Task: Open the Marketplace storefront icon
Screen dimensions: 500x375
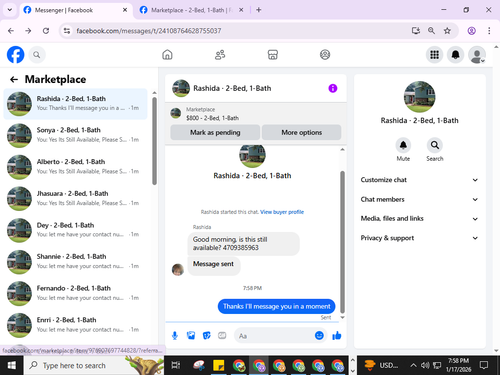Action: click(x=273, y=55)
